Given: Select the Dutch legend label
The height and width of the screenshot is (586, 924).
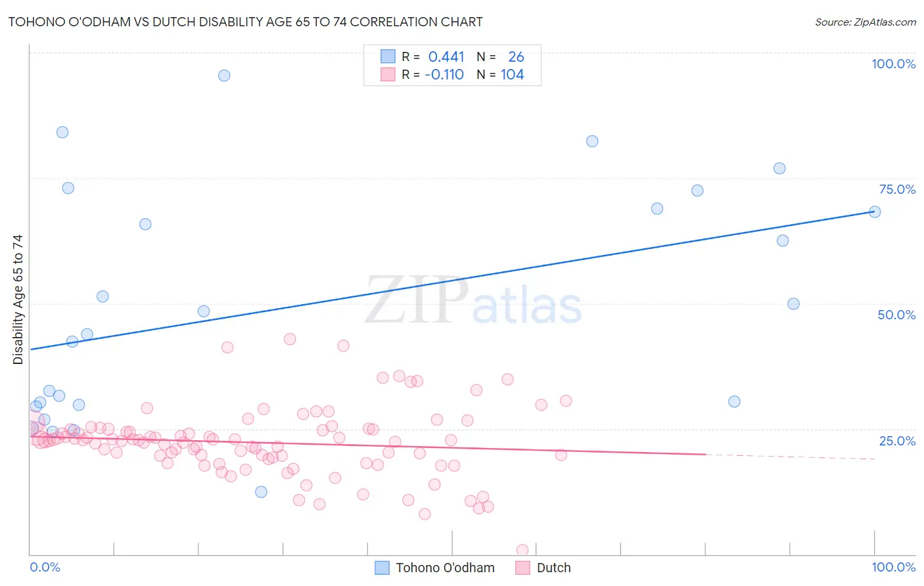Looking at the screenshot, I should click(x=553, y=568).
